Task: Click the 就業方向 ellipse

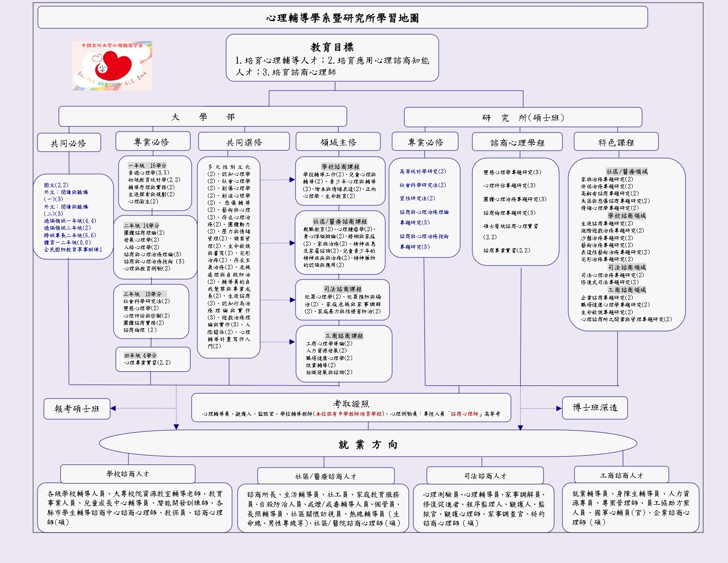Action: 368,444
